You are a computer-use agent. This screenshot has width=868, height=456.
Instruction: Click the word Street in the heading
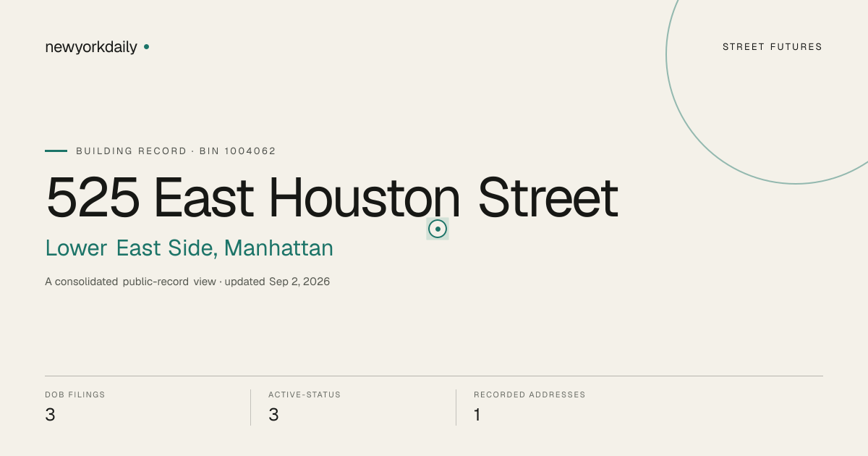pyautogui.click(x=548, y=198)
